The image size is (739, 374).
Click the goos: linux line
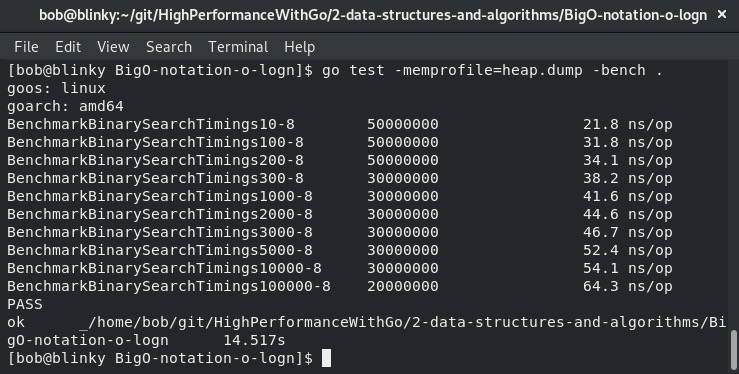(x=57, y=89)
